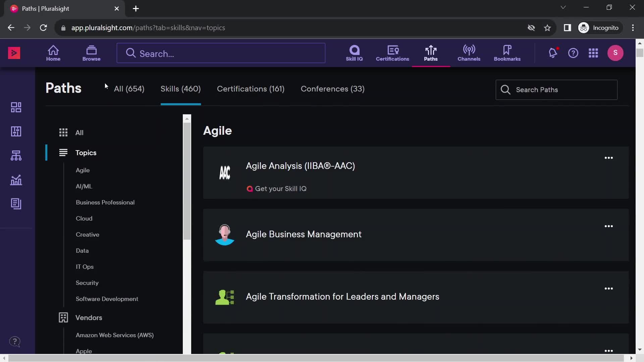
Task: Open a new browser tab
Action: (136, 9)
